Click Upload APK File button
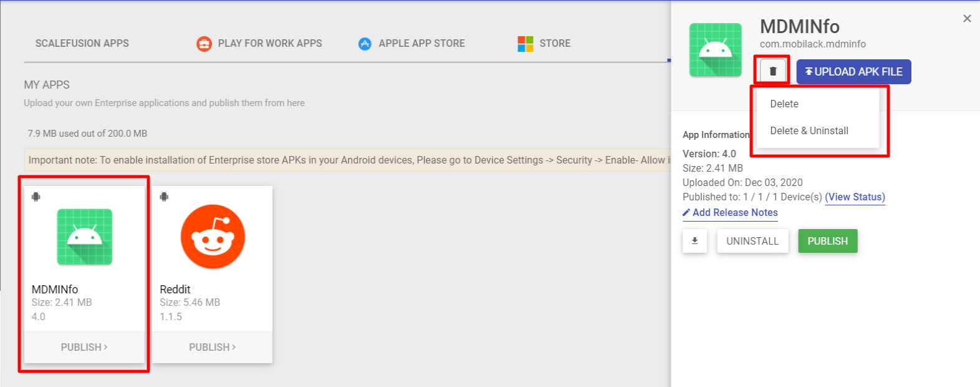This screenshot has height=387, width=980. pos(853,72)
